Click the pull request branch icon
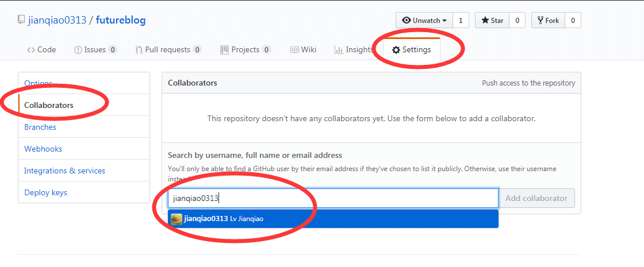 [139, 50]
